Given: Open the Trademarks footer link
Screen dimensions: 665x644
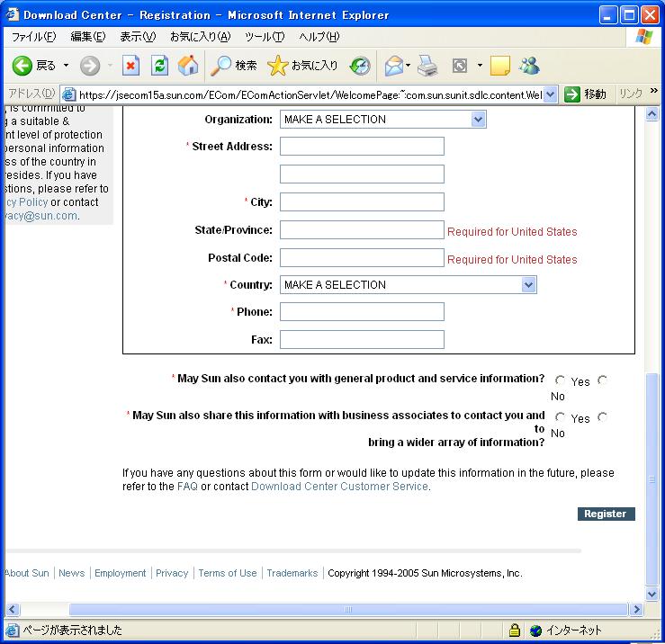Looking at the screenshot, I should (x=292, y=573).
